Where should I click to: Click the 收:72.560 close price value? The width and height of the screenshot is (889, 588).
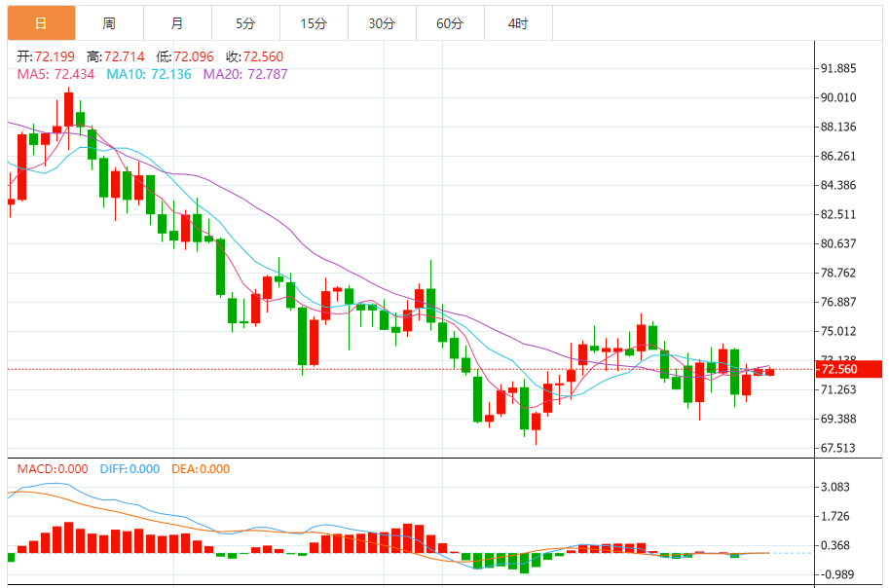click(254, 56)
